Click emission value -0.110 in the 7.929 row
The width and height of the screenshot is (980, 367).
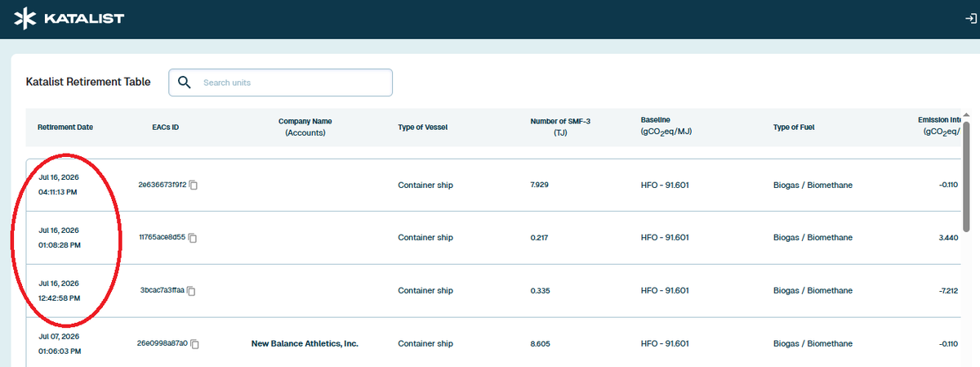click(x=948, y=186)
